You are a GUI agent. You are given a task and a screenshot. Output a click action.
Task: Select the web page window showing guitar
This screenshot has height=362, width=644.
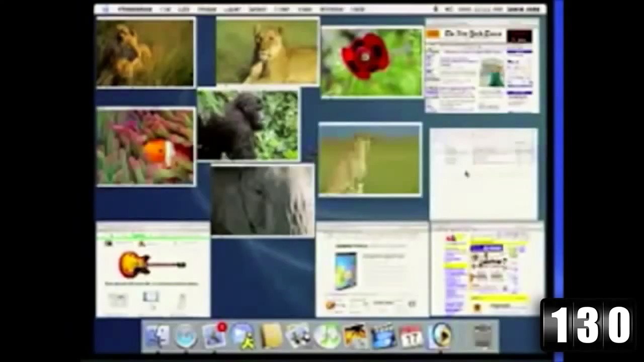tap(153, 270)
